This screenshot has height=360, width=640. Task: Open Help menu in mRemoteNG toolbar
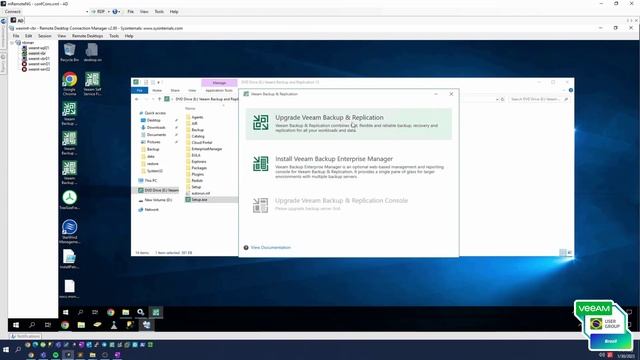174,12
